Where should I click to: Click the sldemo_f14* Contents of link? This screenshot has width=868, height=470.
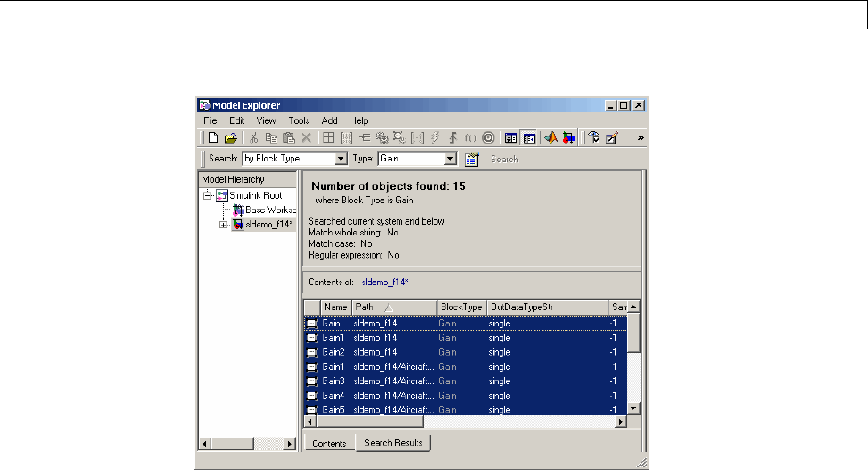point(384,283)
